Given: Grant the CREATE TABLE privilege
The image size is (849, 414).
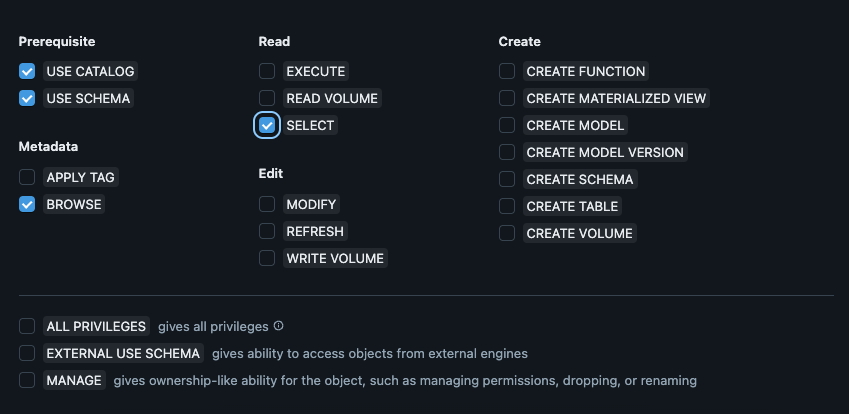Looking at the screenshot, I should click(507, 207).
